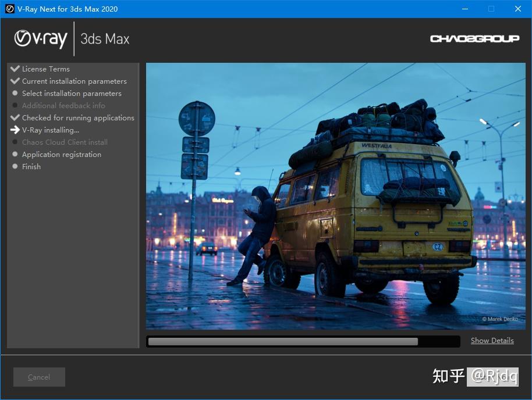Open the Chaos Cloud Client install step
This screenshot has height=400, width=532.
(x=65, y=142)
